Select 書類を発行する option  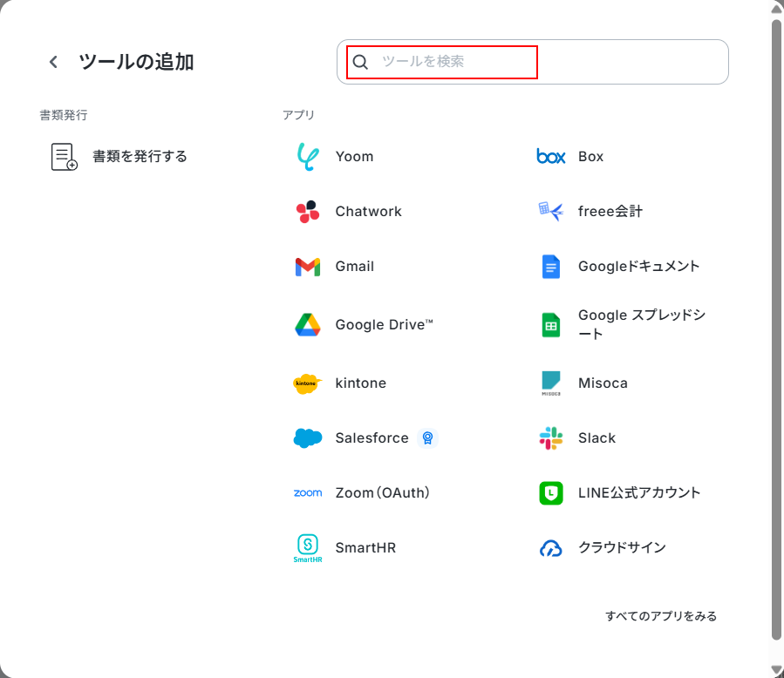[140, 156]
